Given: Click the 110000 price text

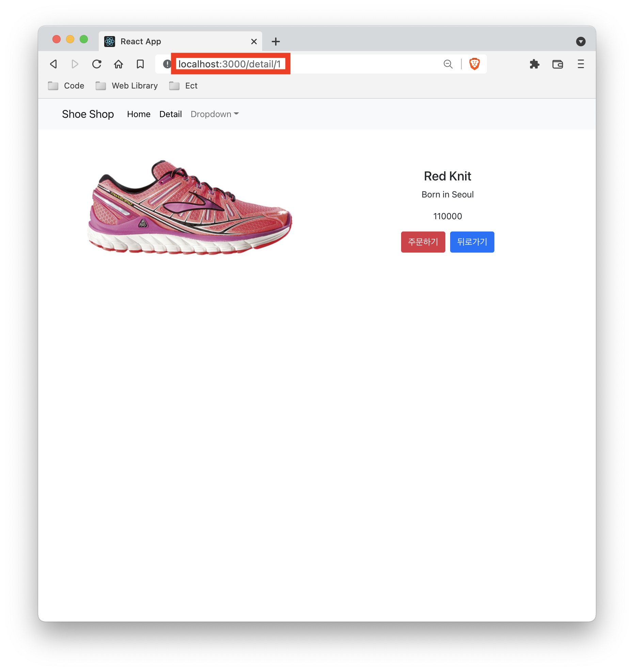Looking at the screenshot, I should 447,216.
